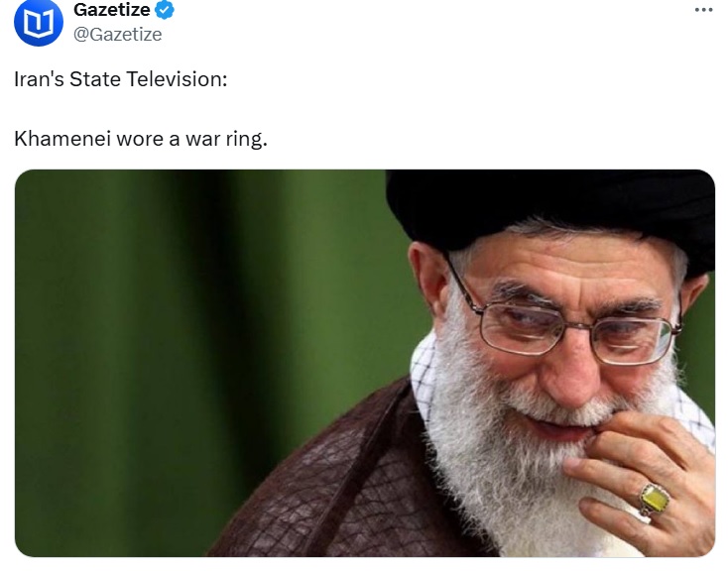Select the "Iran's State Television:" tweet line
728x571 pixels.
coord(121,79)
